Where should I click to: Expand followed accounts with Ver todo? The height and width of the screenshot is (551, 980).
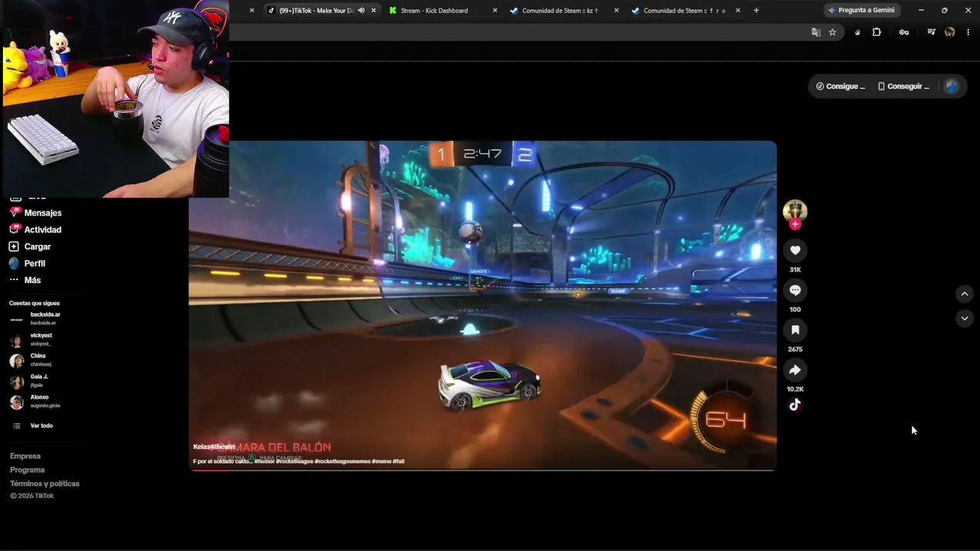33,425
